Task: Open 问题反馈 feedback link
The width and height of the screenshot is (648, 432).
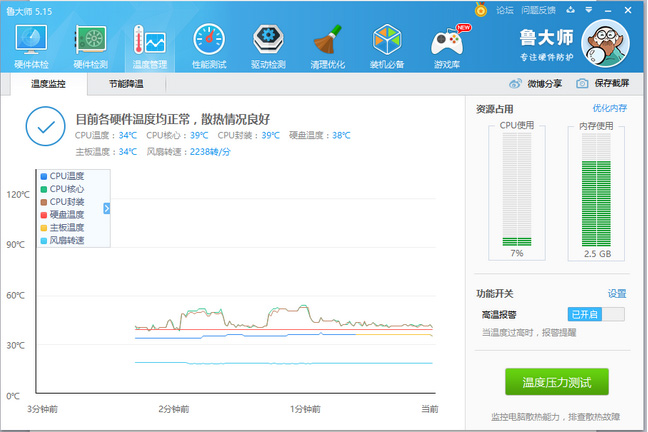Action: pyautogui.click(x=538, y=10)
